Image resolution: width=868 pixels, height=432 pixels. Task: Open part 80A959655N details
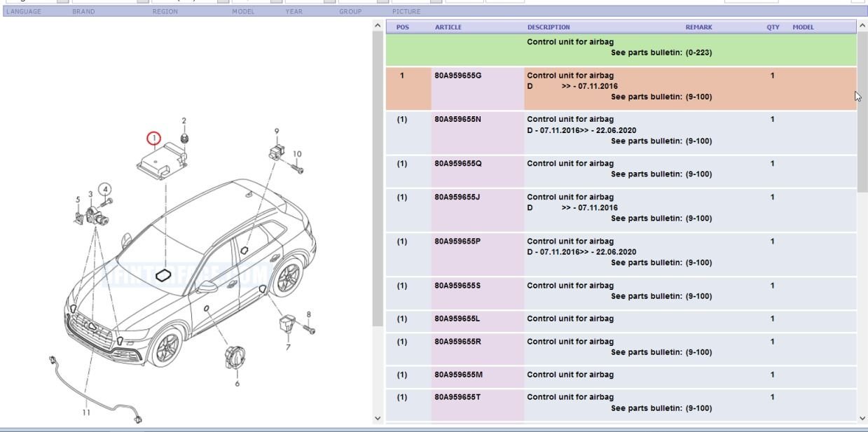click(456, 119)
